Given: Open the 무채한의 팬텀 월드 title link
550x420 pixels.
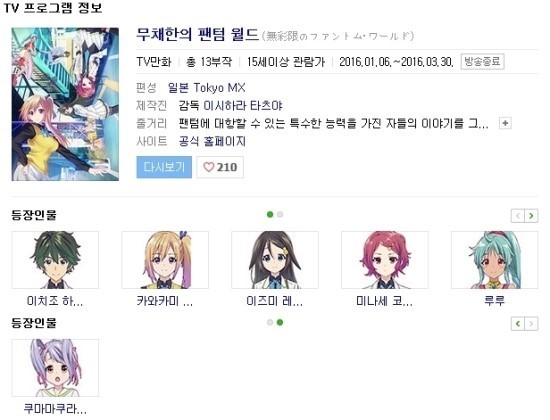Looking at the screenshot, I should pyautogui.click(x=197, y=35).
